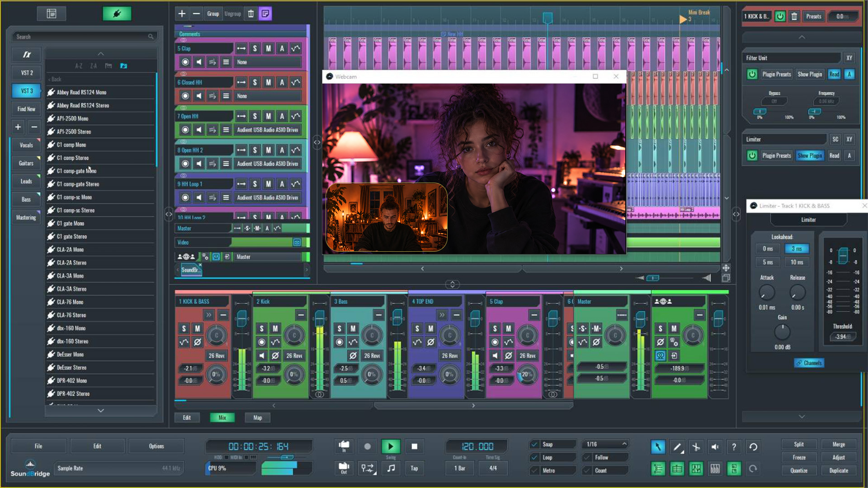Enable the Follow checkbox
Viewport: 868px width, 488px height.
(587, 458)
